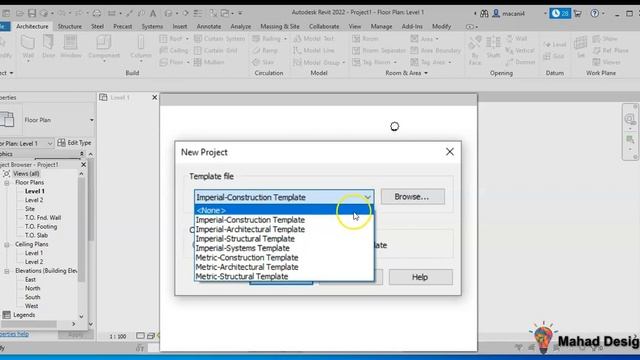Screen dimensions: 640x360
Task: Open the Site floor plan in browser
Action: (x=30, y=209)
